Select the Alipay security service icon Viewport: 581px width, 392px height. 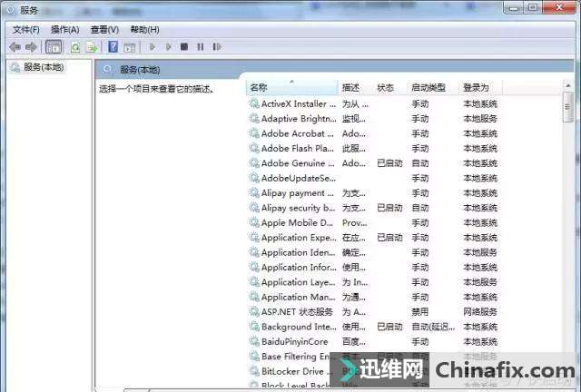(254, 208)
